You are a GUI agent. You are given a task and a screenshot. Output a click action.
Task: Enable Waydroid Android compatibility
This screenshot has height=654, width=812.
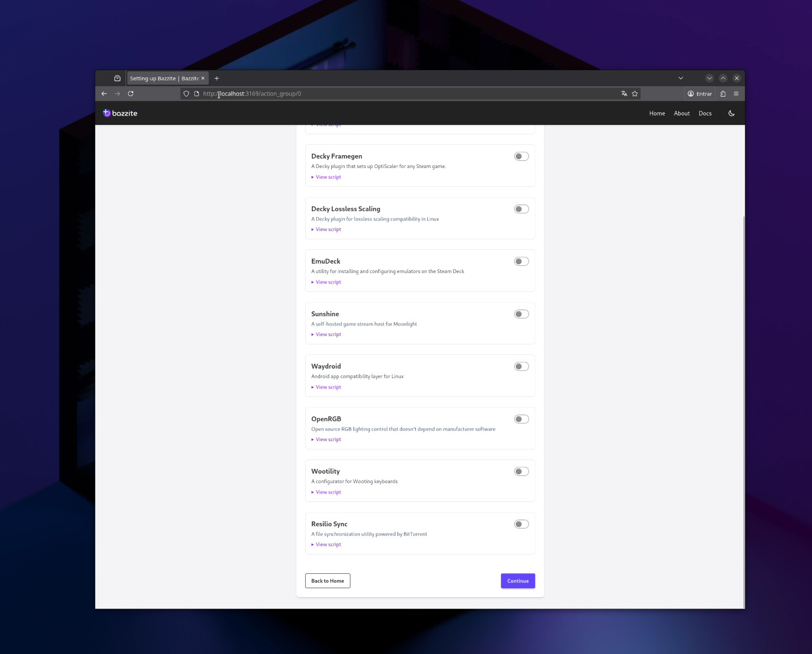pos(520,366)
